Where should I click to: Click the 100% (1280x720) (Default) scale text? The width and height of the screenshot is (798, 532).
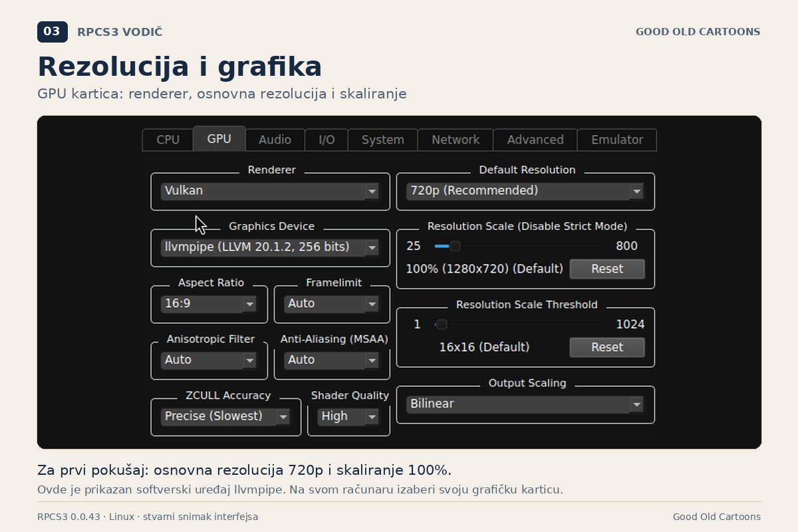pyautogui.click(x=485, y=269)
